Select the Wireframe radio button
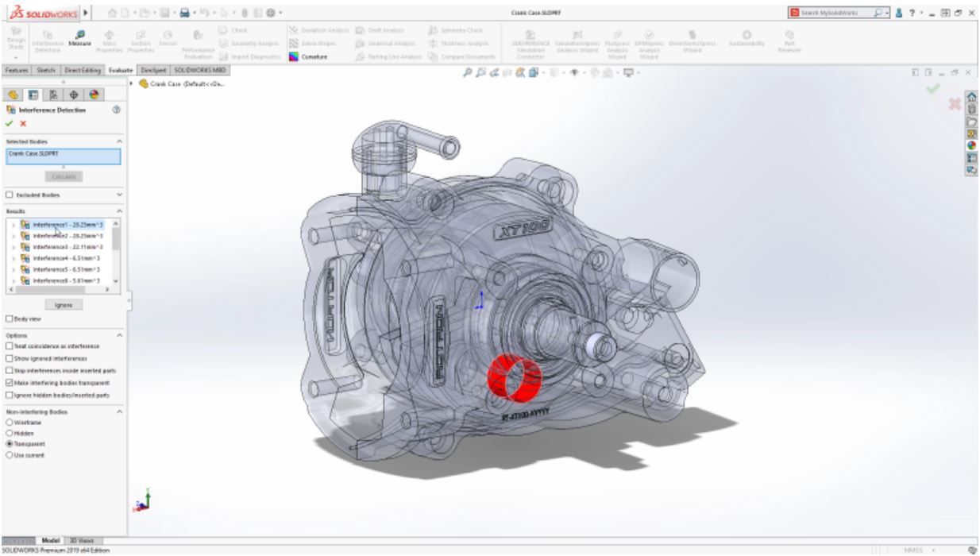The image size is (980, 556). point(10,423)
